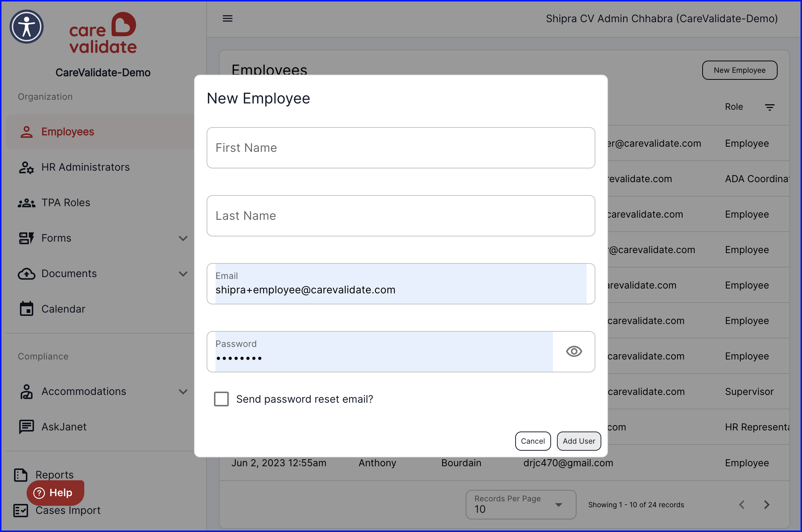Cancel the New Employee dialog

[533, 441]
